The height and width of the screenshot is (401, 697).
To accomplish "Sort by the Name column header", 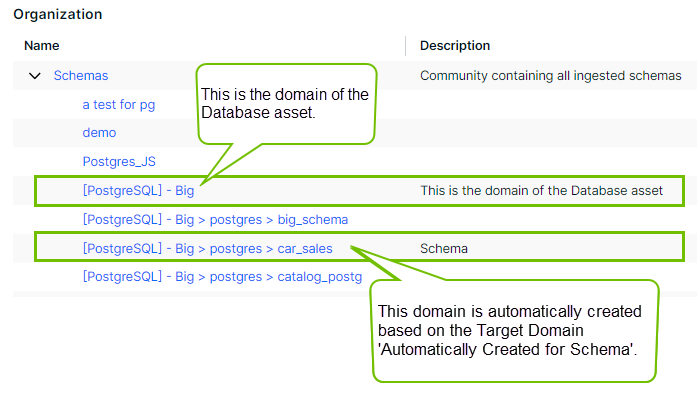I will 42,45.
